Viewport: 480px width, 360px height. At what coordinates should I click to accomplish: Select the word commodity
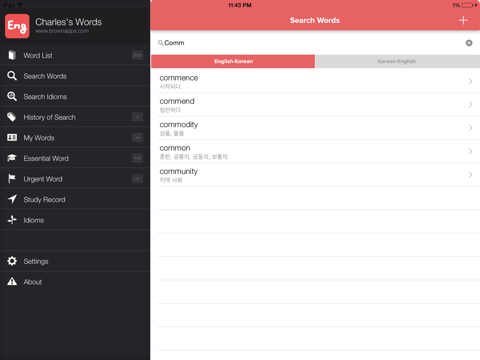click(x=179, y=125)
